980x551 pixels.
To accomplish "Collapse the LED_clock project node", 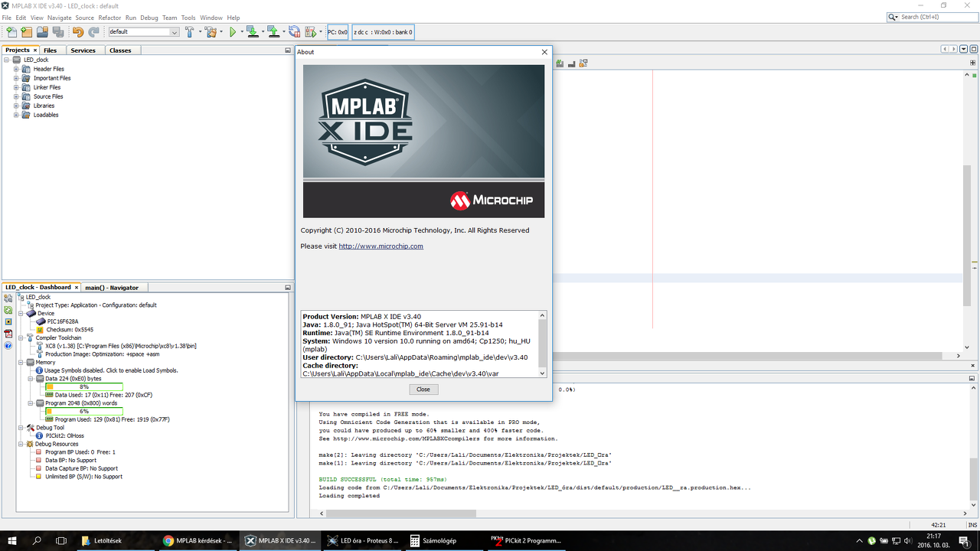I will pos(7,60).
